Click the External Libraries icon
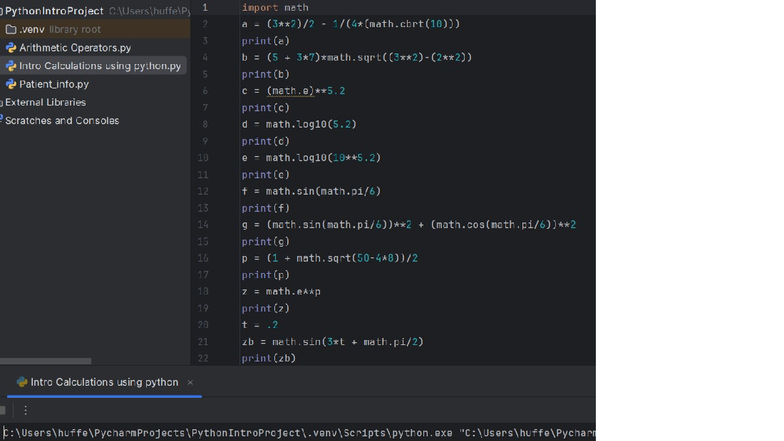Viewport: 784px width, 441px height. point(2,102)
